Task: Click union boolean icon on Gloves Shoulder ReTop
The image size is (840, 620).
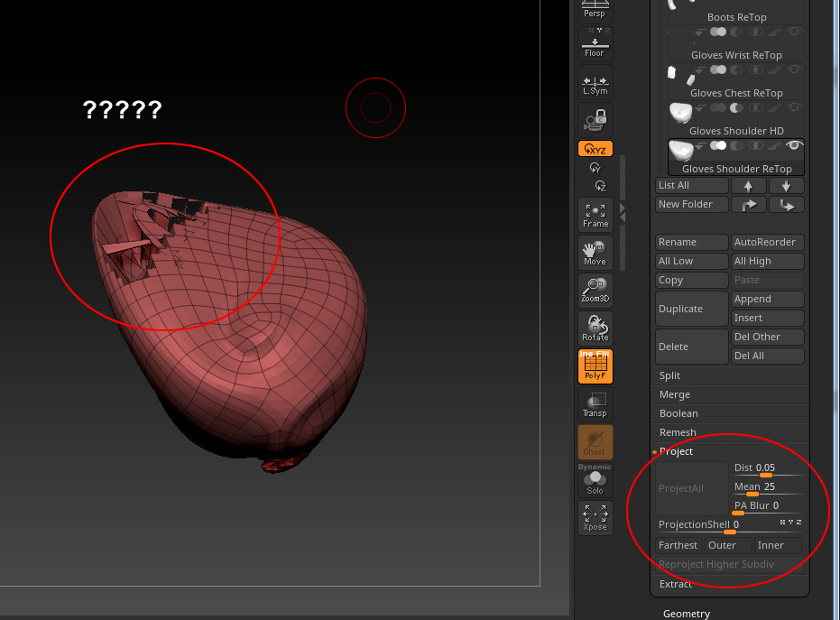Action: tap(718, 145)
